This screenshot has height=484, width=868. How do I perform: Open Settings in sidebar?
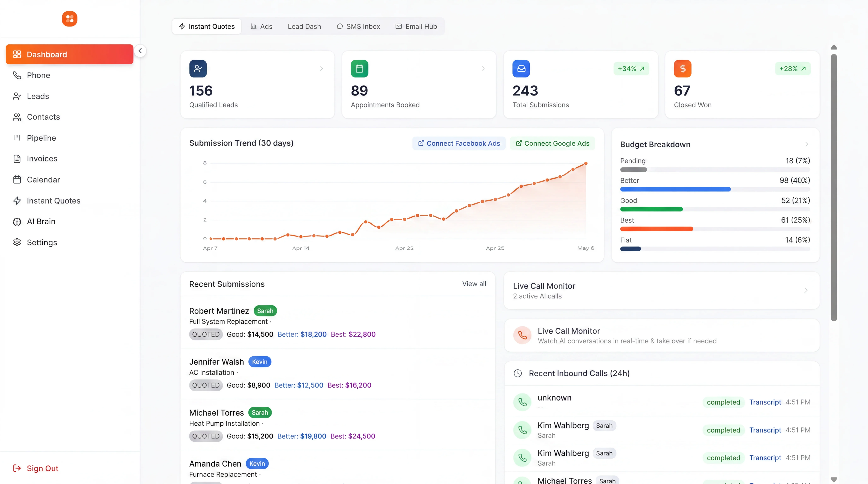coord(69,242)
